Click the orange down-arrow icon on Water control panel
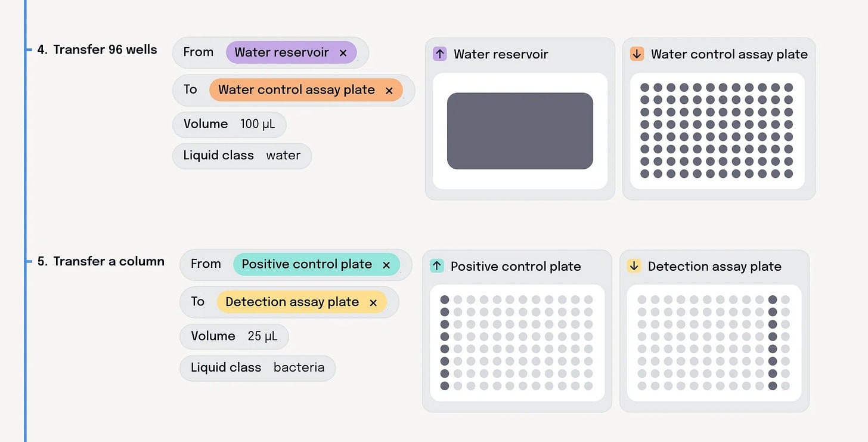The image size is (868, 442). [x=637, y=54]
